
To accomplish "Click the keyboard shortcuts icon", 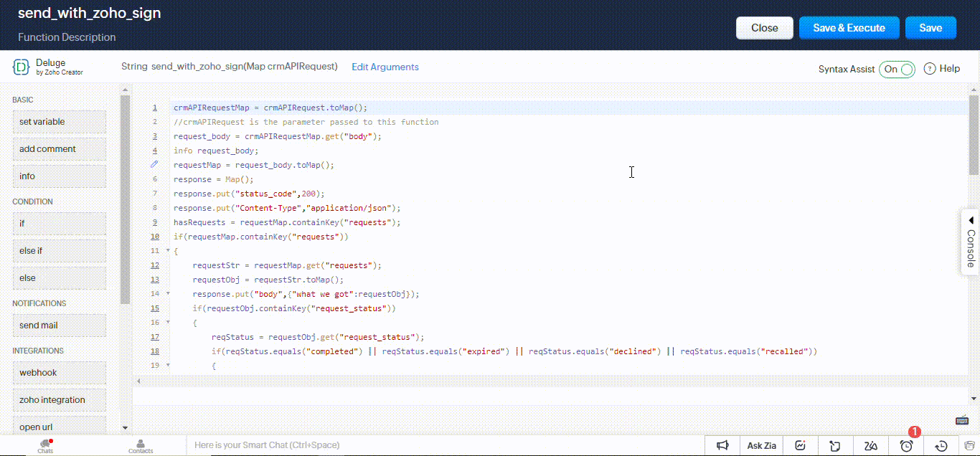I will (x=962, y=421).
